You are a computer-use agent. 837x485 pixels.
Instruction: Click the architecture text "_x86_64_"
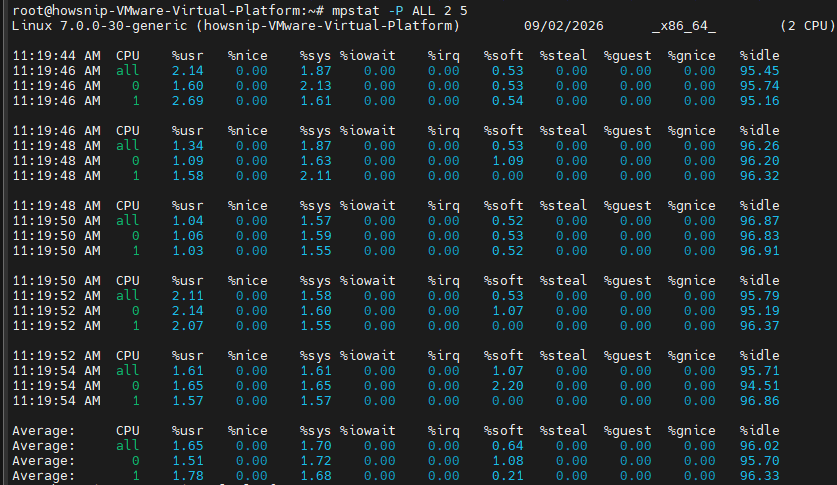pyautogui.click(x=684, y=26)
